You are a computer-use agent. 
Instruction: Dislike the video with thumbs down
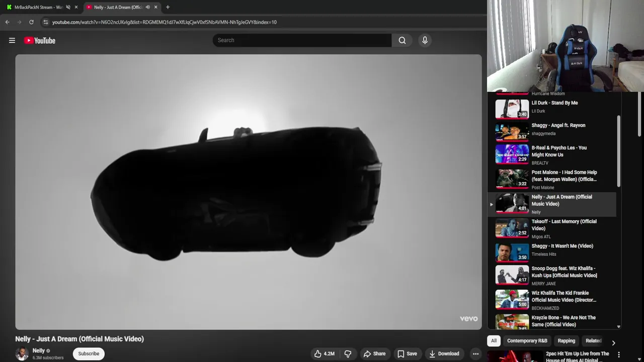348,353
